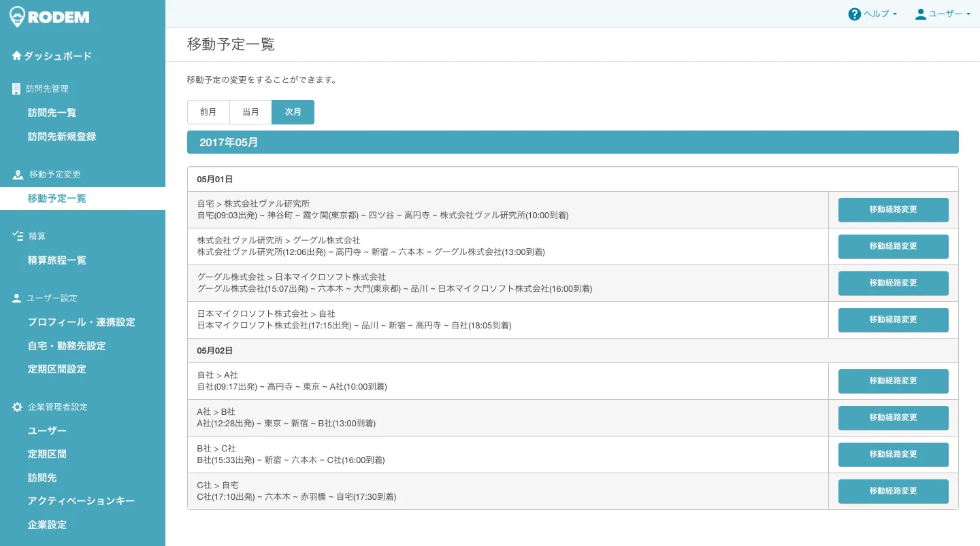980x546 pixels.
Task: Click the help question mark icon
Action: click(x=854, y=14)
